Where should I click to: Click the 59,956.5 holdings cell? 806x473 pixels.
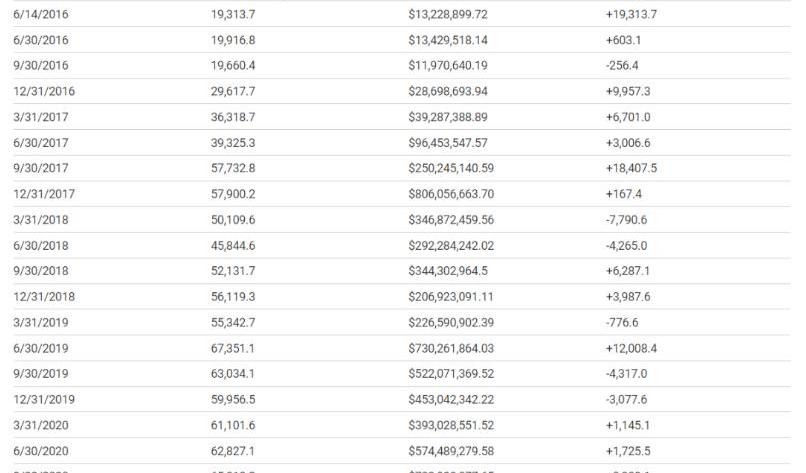(233, 399)
